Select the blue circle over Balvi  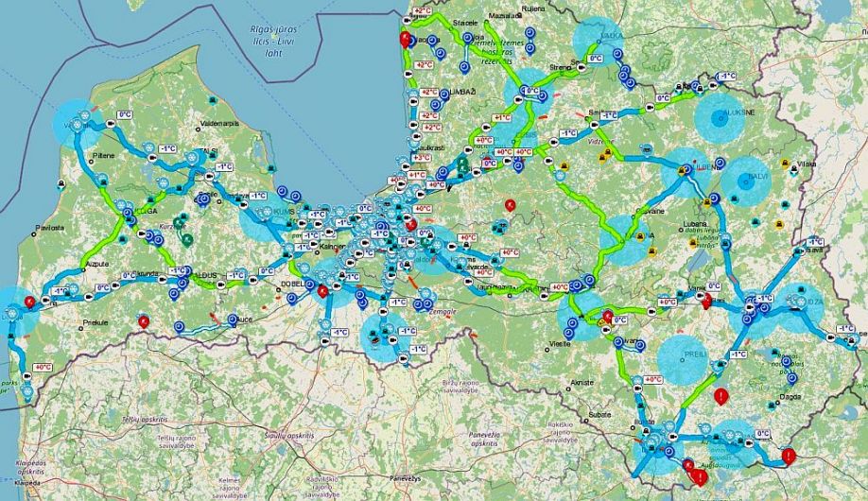(746, 181)
